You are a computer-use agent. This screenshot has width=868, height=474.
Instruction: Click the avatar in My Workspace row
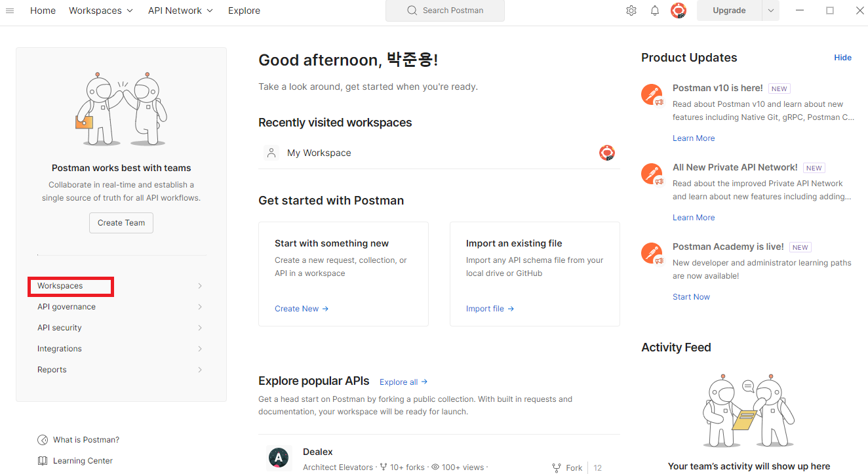[607, 153]
